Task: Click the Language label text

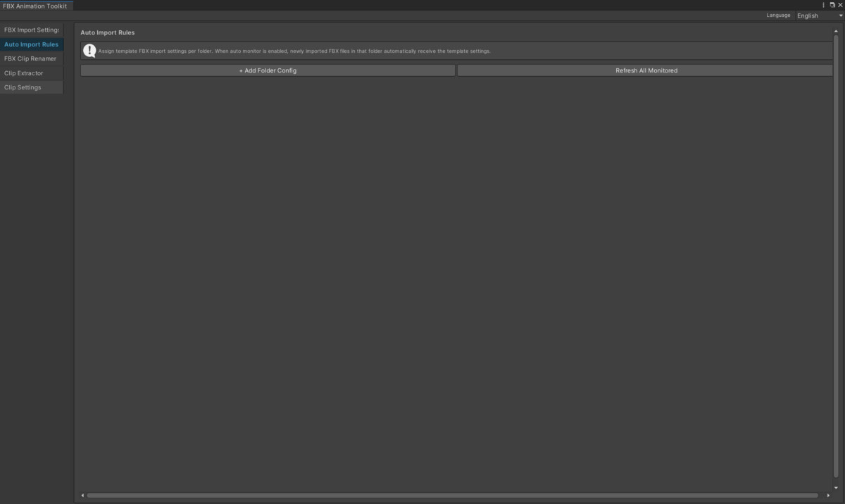Action: click(779, 15)
